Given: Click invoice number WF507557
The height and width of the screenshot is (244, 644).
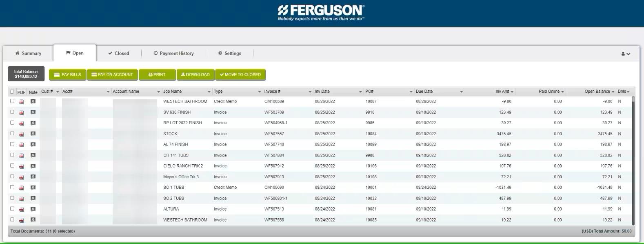Looking at the screenshot, I should pyautogui.click(x=274, y=134).
